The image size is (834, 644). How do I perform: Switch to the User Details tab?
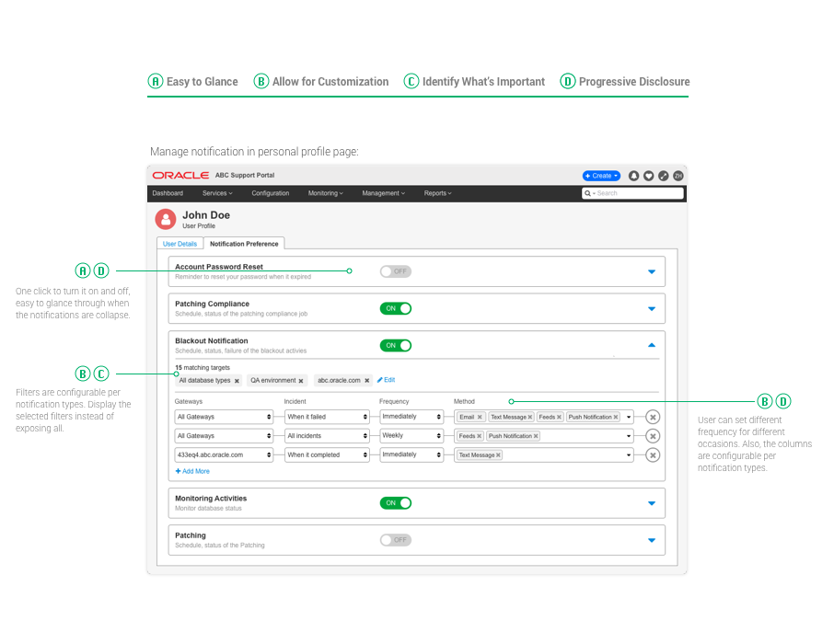[180, 244]
